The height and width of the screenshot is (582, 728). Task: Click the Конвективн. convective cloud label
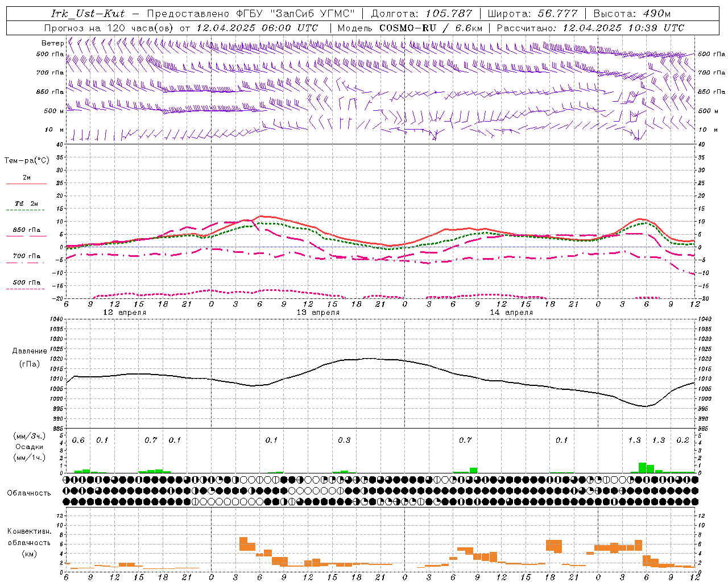29,531
